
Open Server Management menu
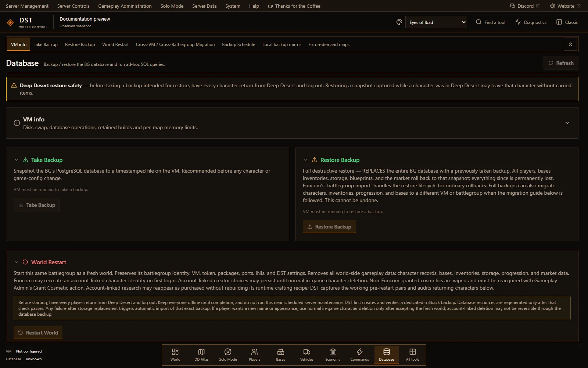pyautogui.click(x=27, y=6)
